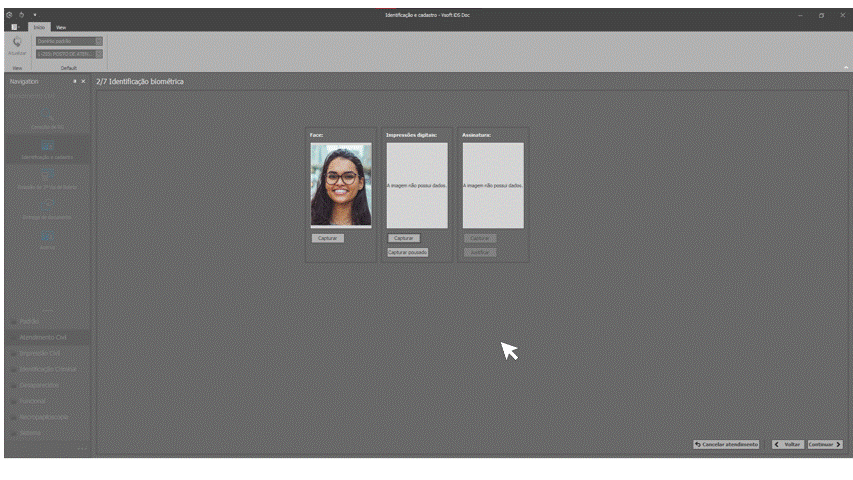
Task: Click Capturar under Impressões digitais
Action: tap(404, 238)
